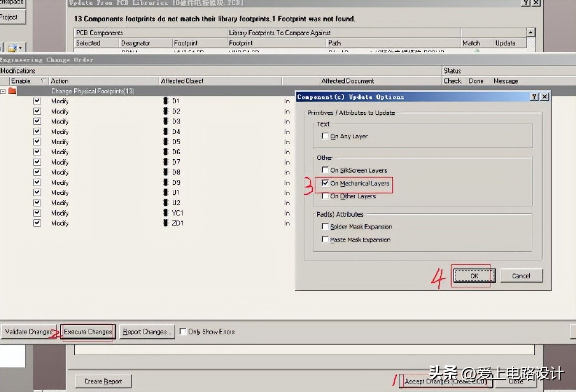
Task: Click the ZD1 component icon
Action: pyautogui.click(x=166, y=223)
